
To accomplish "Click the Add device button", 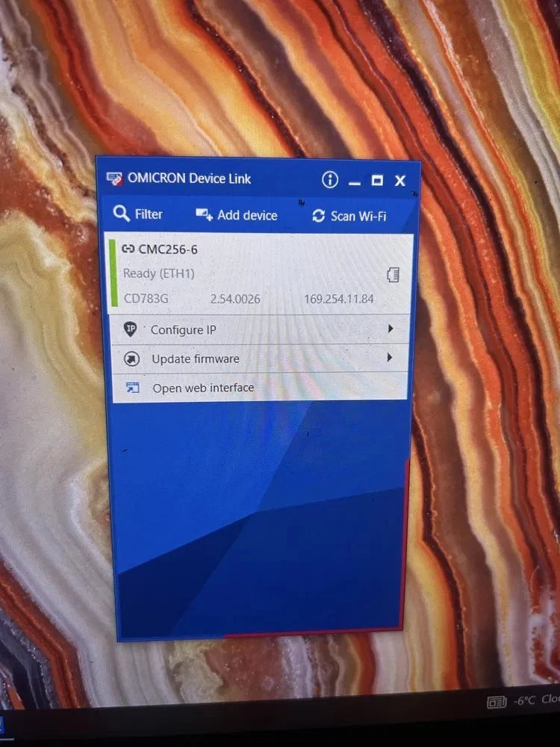I will 237,215.
